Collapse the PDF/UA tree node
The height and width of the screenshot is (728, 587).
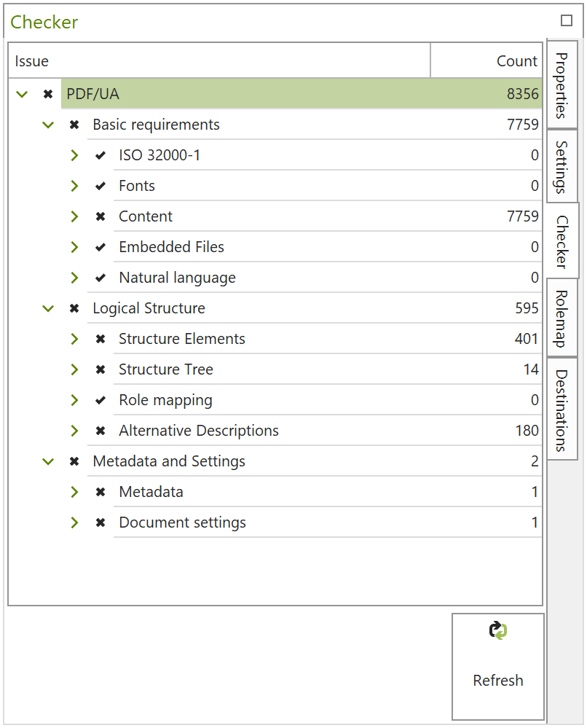21,94
